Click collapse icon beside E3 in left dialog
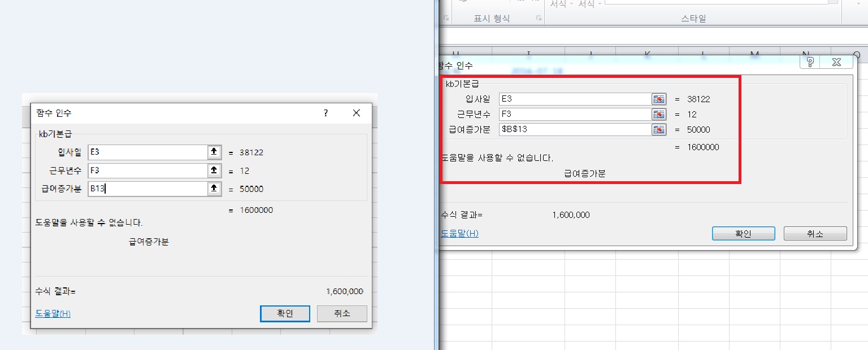Screen dimensions: 868x350 214,152
